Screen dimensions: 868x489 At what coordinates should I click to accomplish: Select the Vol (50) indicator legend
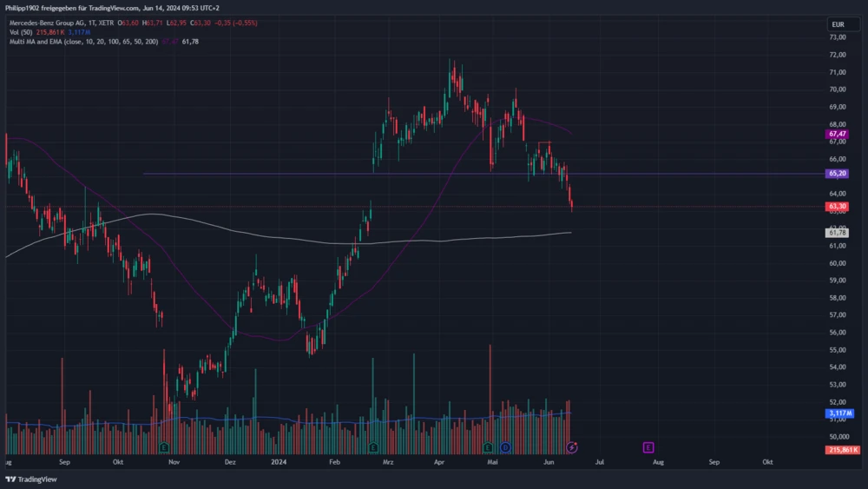pos(22,32)
